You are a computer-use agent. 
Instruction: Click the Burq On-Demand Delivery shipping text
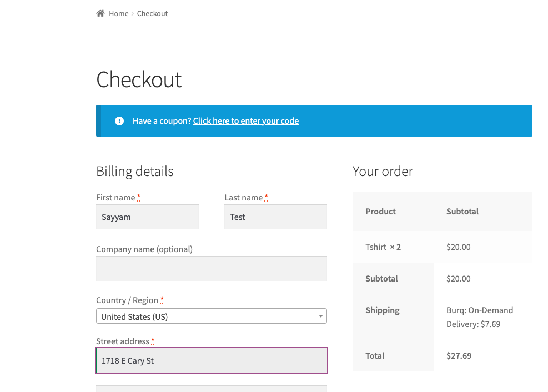480,317
